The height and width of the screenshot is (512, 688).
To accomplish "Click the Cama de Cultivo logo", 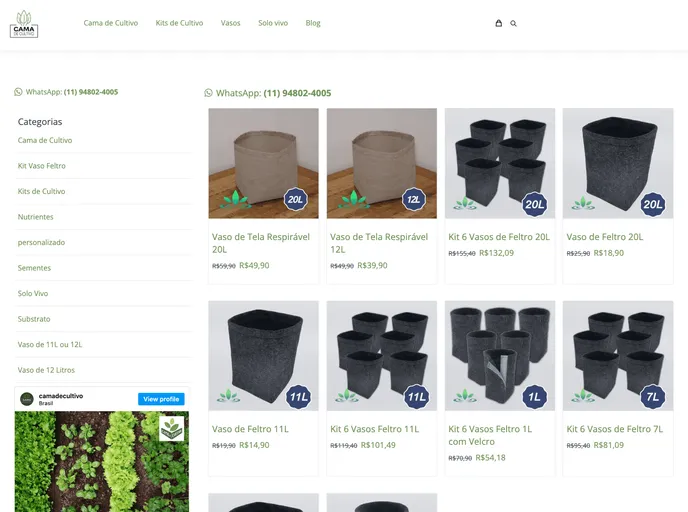I will tap(24, 23).
